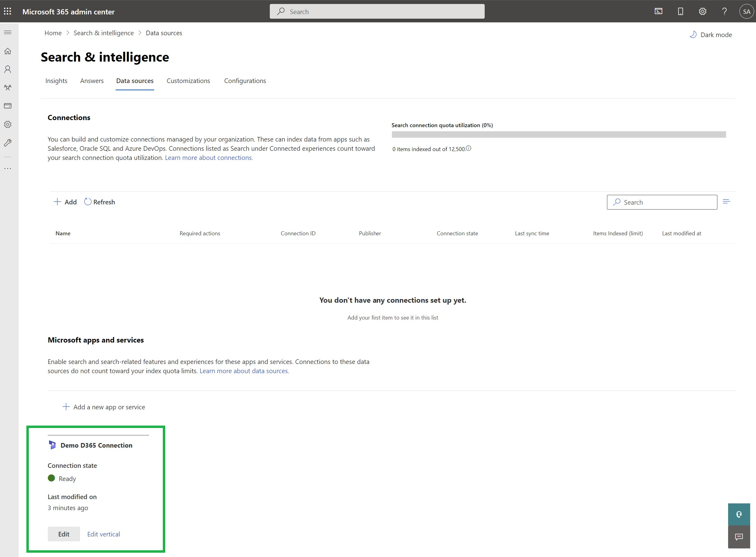The width and height of the screenshot is (756, 557).
Task: Sort by Items Indexed (limit) column
Action: pyautogui.click(x=618, y=233)
